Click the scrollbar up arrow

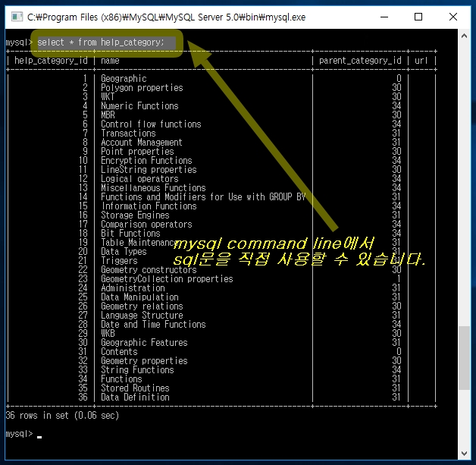point(464,36)
